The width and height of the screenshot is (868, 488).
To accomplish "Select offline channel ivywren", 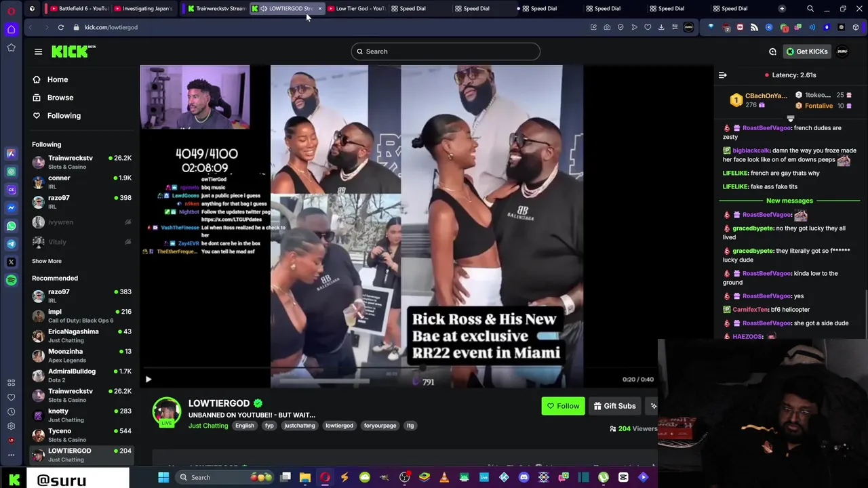I will coord(81,222).
